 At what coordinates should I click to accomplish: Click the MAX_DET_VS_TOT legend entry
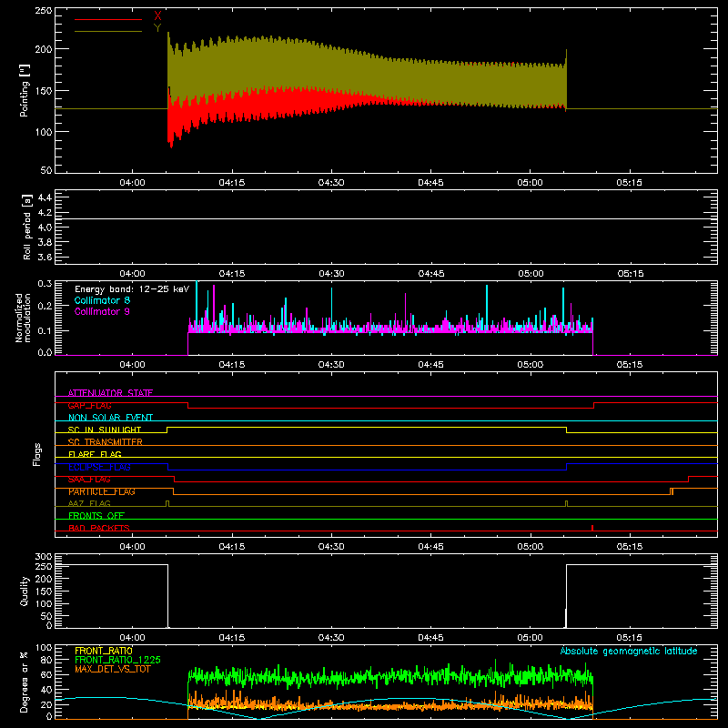pos(113,669)
